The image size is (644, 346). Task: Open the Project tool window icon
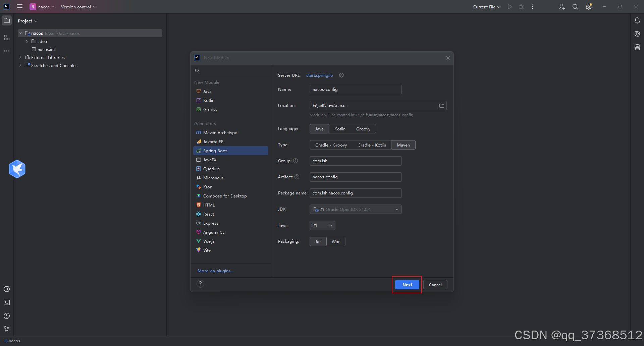coord(7,20)
